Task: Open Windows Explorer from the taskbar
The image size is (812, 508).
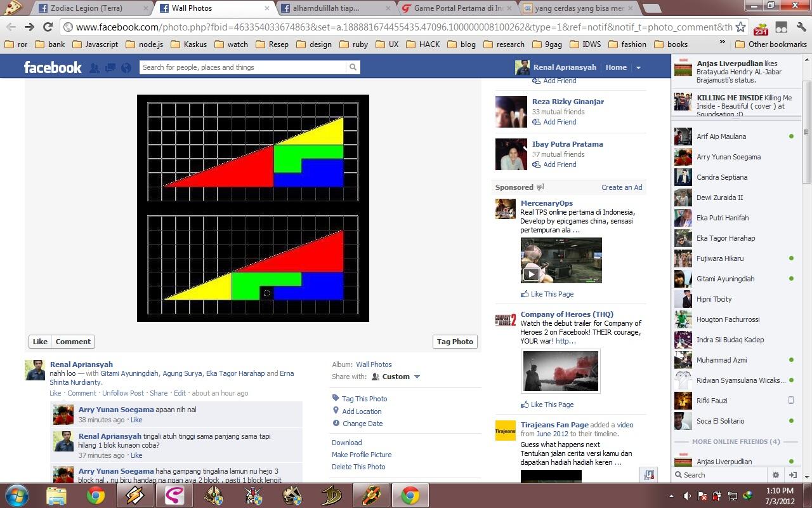Action: point(56,495)
